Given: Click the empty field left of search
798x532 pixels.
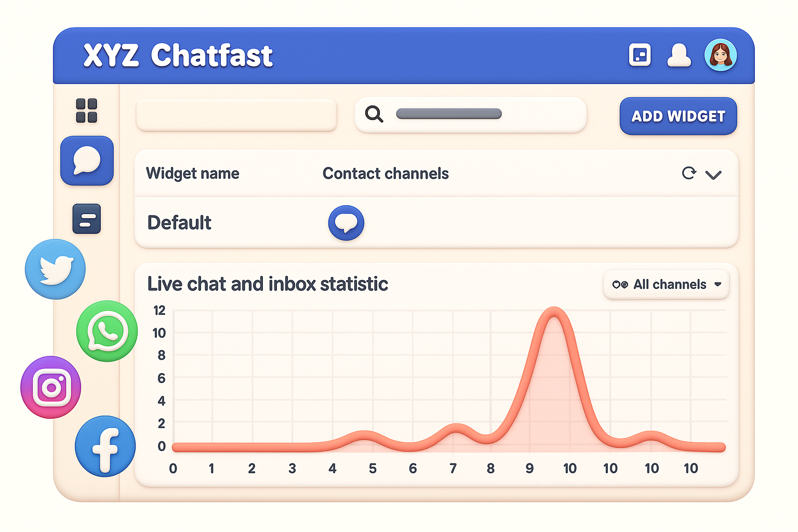Looking at the screenshot, I should tap(236, 115).
